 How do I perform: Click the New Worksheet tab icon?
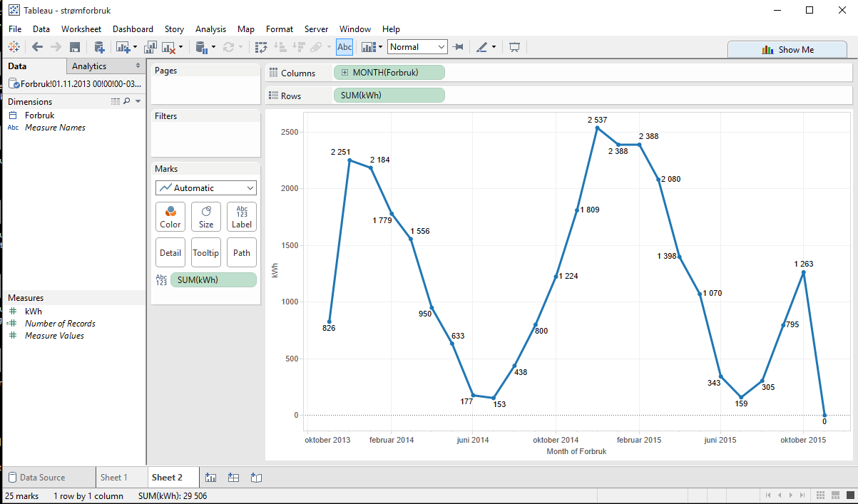(x=210, y=478)
